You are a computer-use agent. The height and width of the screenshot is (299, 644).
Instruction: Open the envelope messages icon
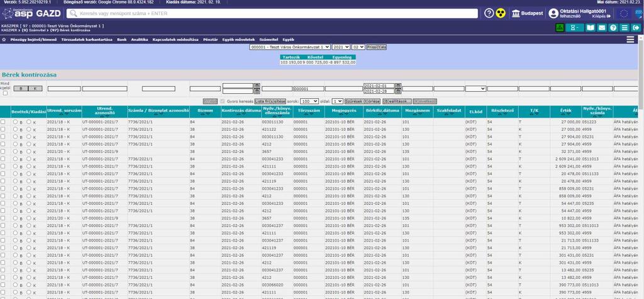[602, 28]
